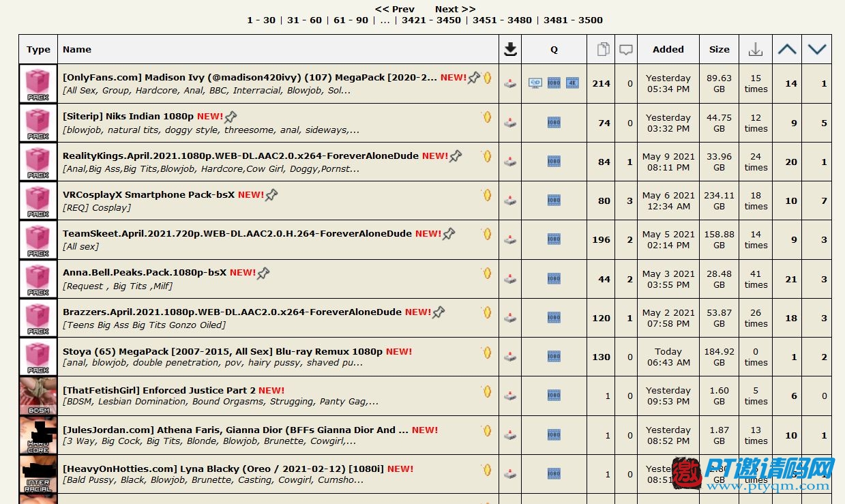This screenshot has width=845, height=504.
Task: Sort the table by Size column
Action: click(x=719, y=49)
